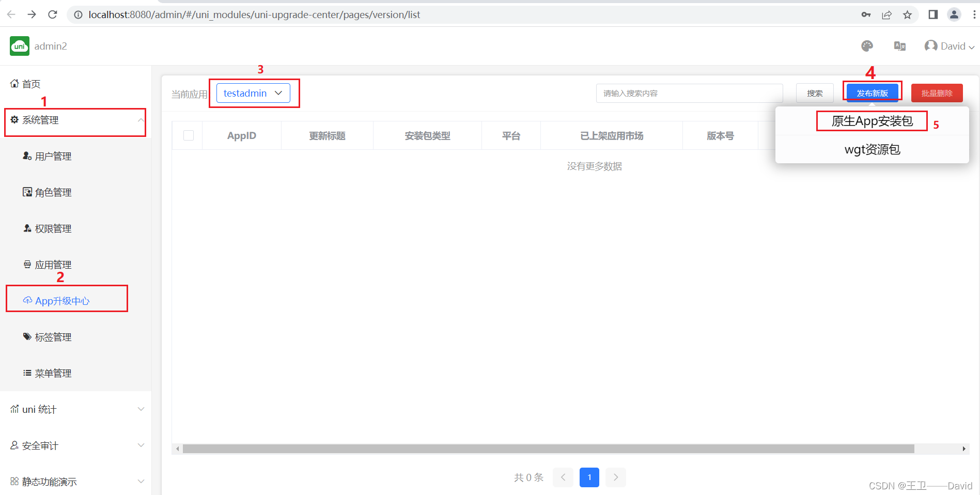Viewport: 980px width, 495px height.
Task: Click the uni admin2 logo icon
Action: (x=20, y=46)
